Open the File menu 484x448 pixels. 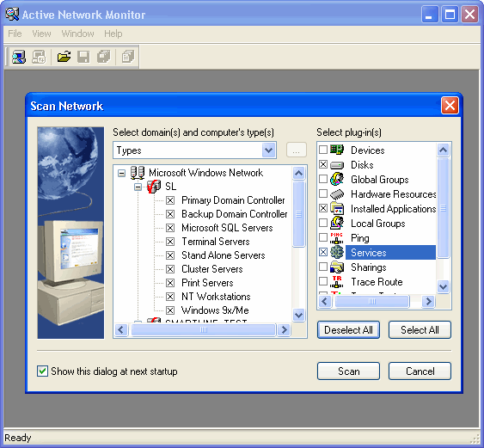pyautogui.click(x=15, y=34)
